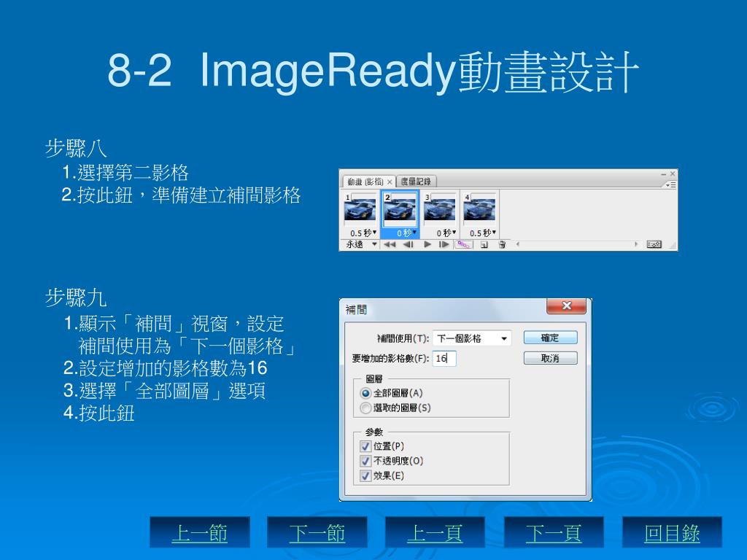Screen dimensions: 747x560
Task: Go to previous page via 上一頁
Action: tap(435, 532)
